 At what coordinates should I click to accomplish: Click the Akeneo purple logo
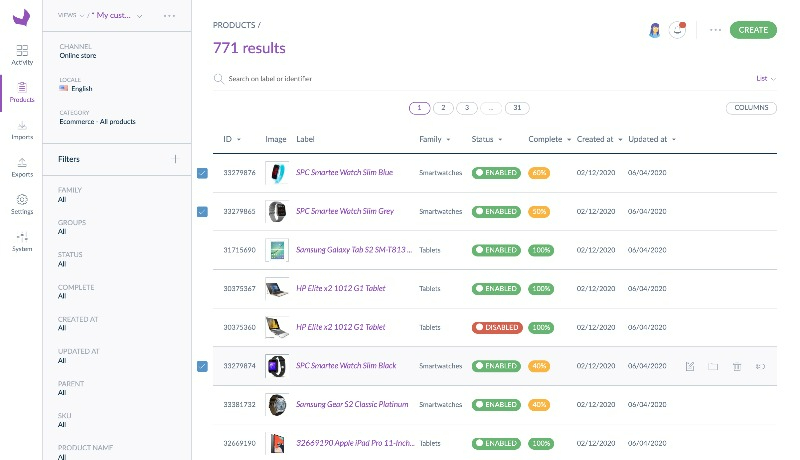21,17
